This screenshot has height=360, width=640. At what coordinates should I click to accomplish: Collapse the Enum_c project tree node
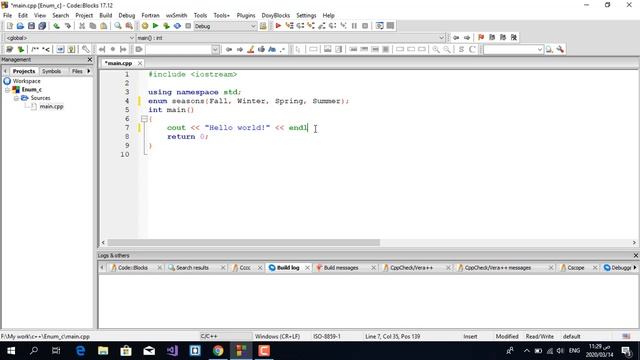point(7,89)
